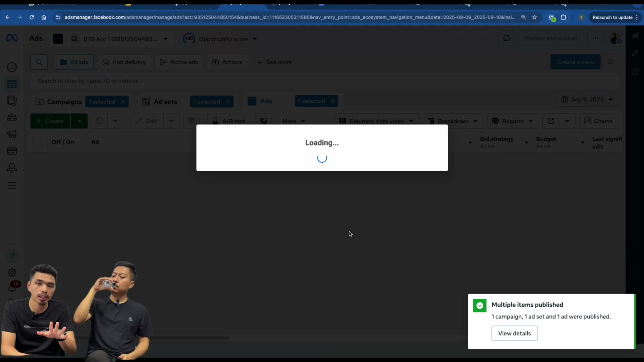This screenshot has height=362, width=644.
Task: Click the export share icon button
Action: coord(551,121)
